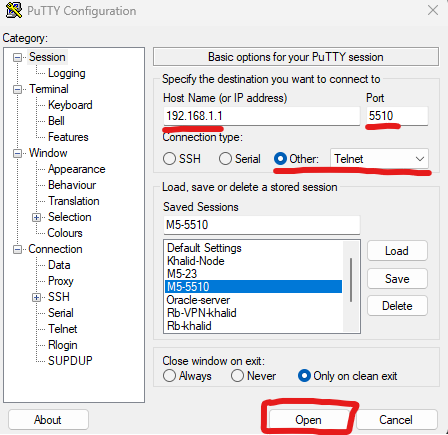
Task: Focus the Host Name input field
Action: 262,116
